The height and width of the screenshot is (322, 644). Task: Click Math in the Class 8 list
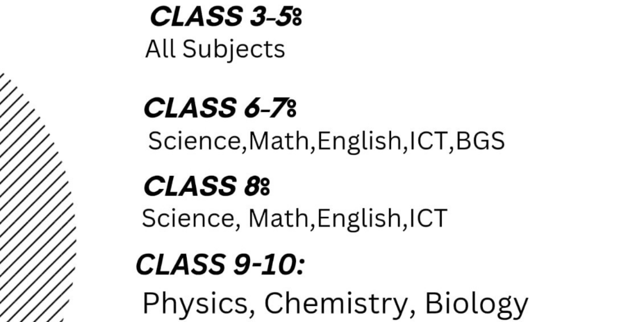[x=278, y=219]
